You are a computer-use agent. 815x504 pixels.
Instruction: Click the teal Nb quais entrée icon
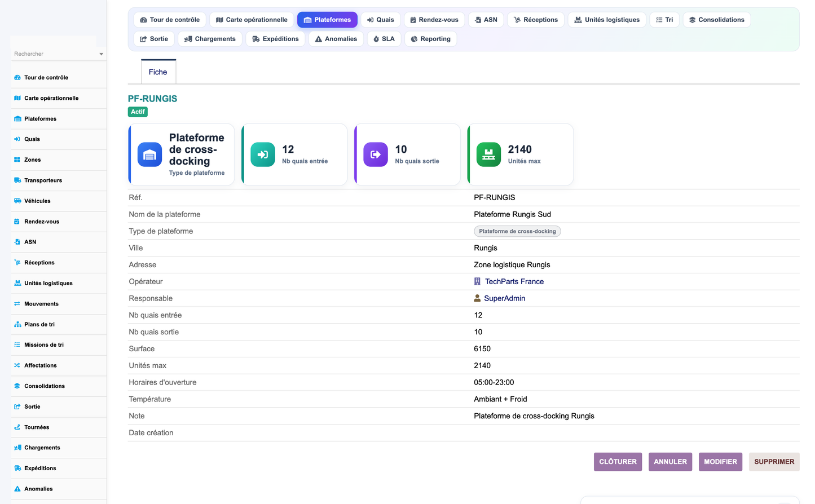pyautogui.click(x=263, y=154)
